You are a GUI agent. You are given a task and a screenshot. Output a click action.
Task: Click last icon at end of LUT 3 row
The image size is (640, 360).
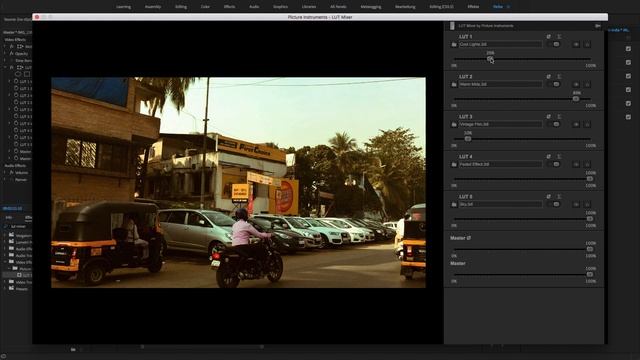[x=587, y=124]
